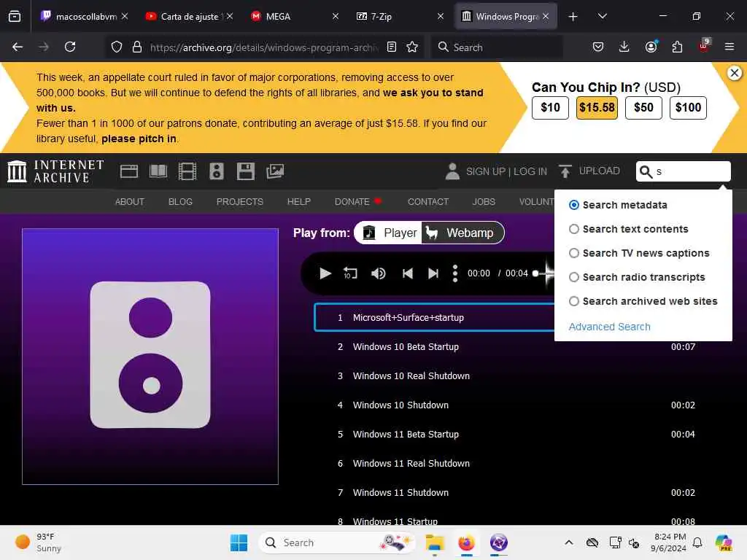Click SIGN UP | LOG IN link

click(x=506, y=171)
